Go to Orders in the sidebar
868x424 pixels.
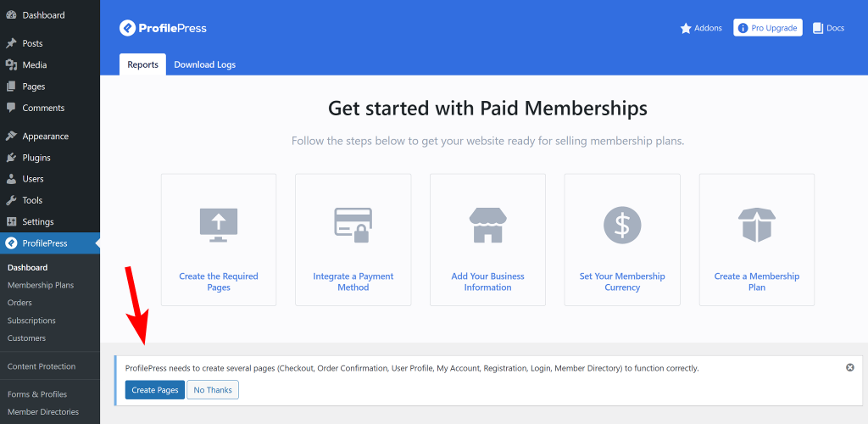click(19, 303)
